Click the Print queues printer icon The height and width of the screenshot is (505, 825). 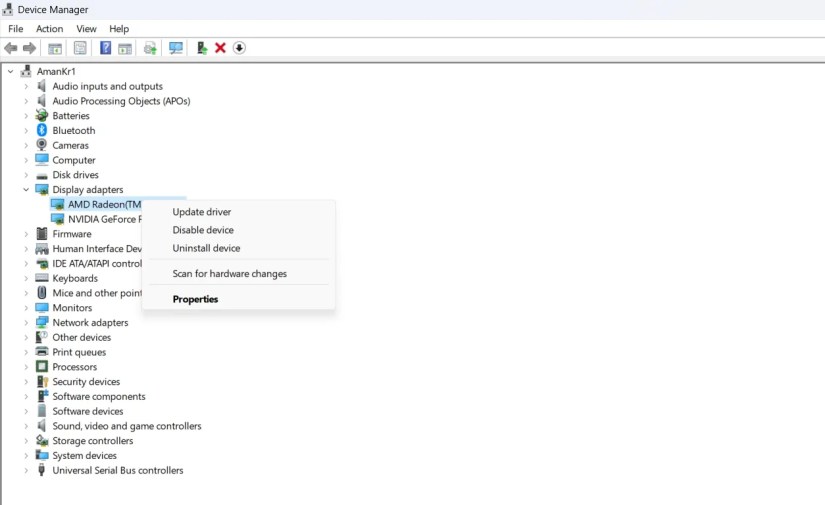tap(42, 351)
